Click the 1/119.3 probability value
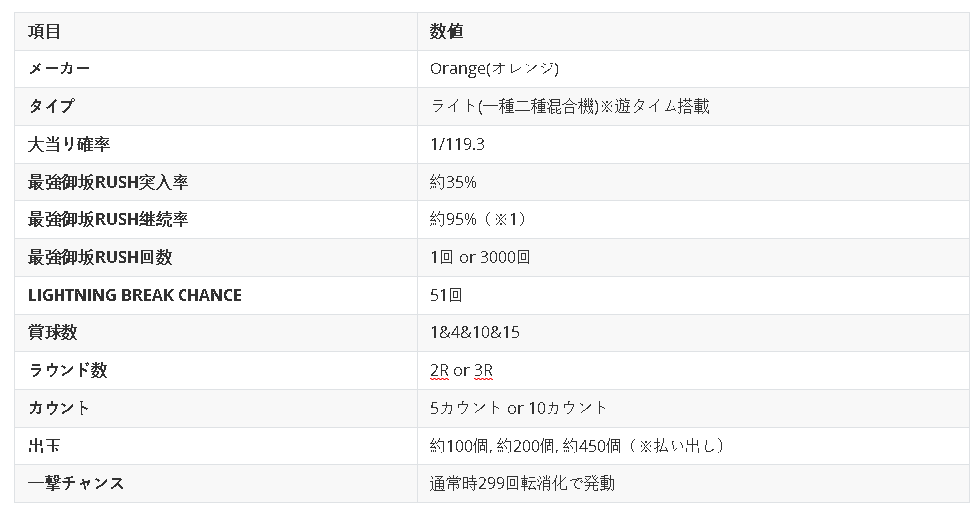The height and width of the screenshot is (517, 980). pos(457,145)
